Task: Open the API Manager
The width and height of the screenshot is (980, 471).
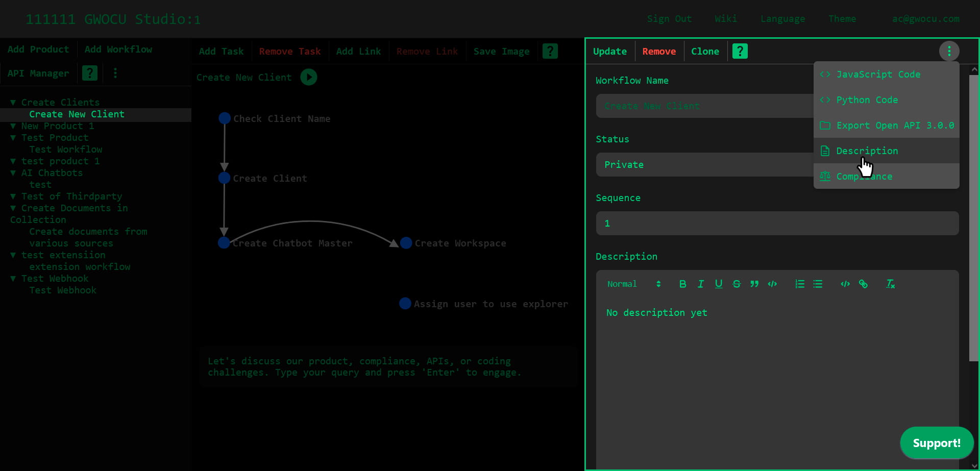Action: point(38,73)
